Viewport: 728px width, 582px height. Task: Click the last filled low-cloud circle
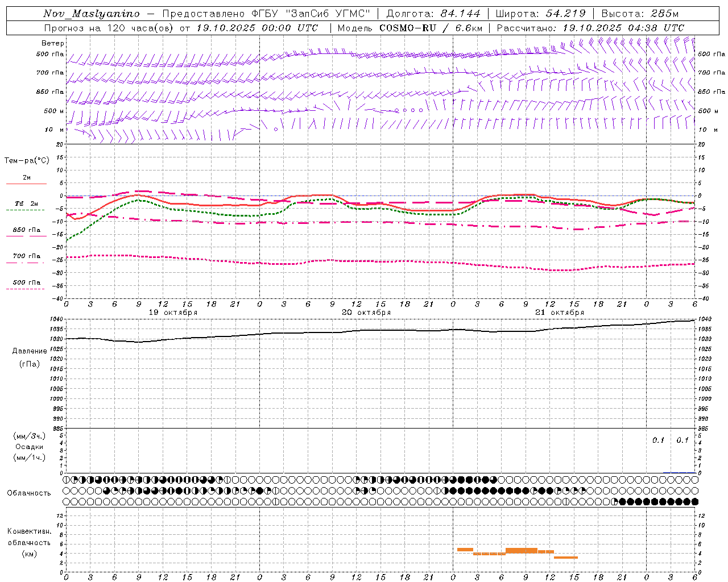coord(694,501)
